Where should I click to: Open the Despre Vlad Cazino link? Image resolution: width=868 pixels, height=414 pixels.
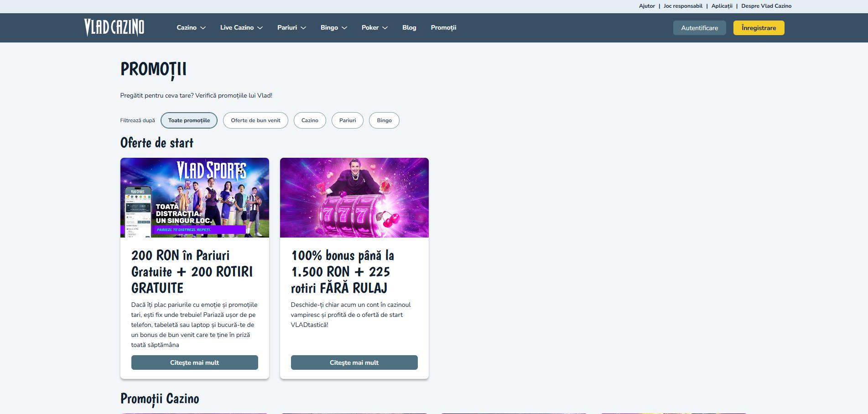[766, 6]
